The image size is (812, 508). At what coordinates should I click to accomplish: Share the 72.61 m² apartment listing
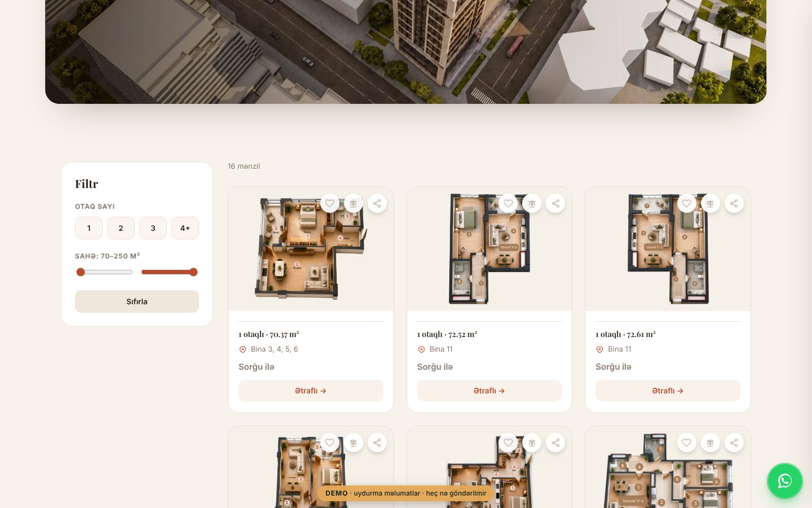click(x=734, y=203)
